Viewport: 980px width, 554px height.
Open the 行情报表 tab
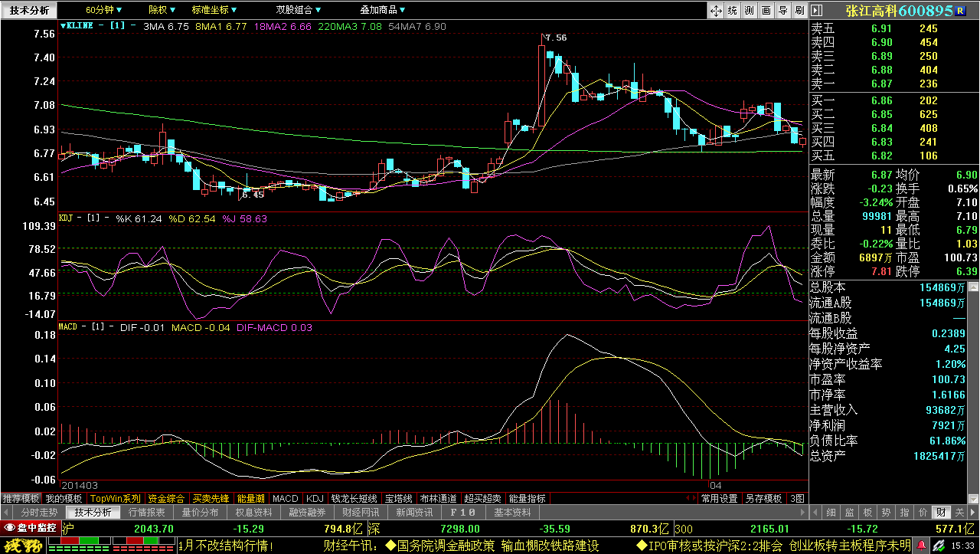[x=146, y=513]
